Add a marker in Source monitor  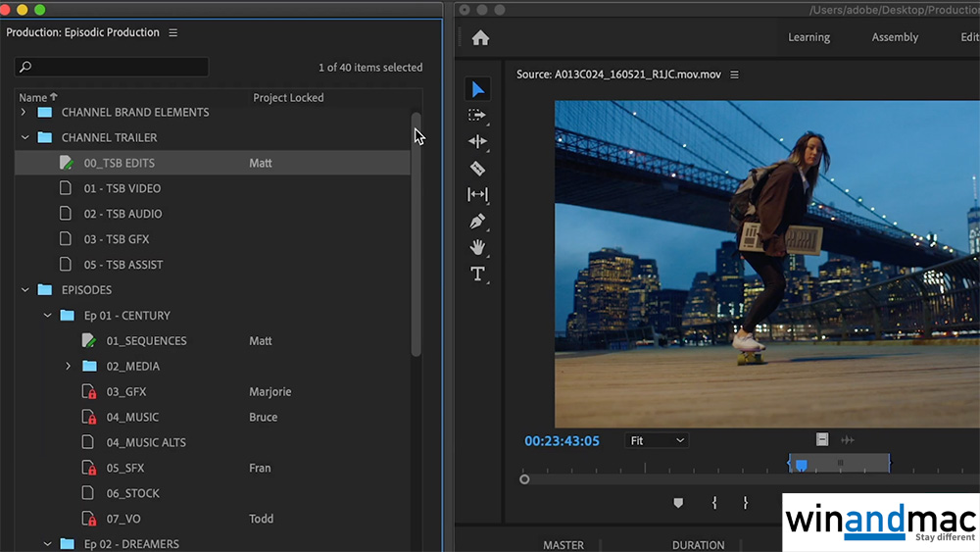point(678,503)
